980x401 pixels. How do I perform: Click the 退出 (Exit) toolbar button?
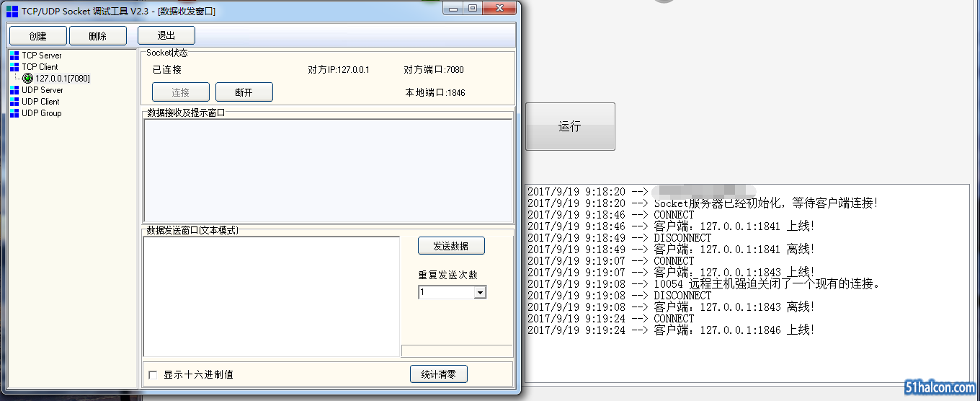pos(166,36)
